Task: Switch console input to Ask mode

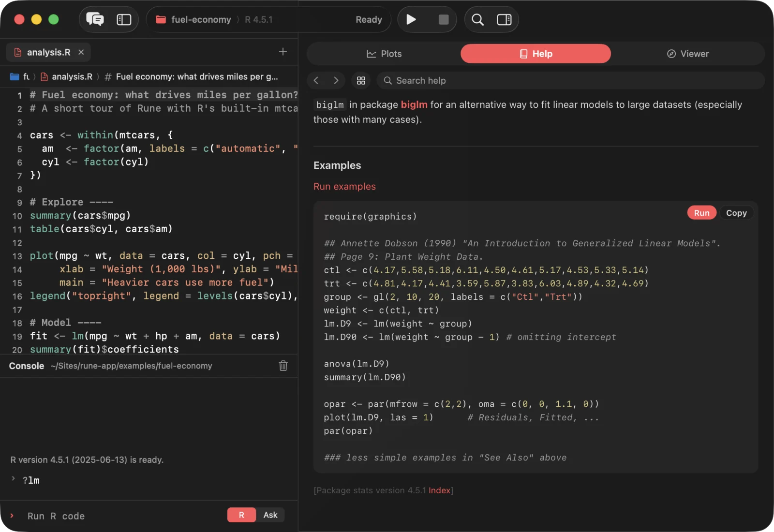Action: (270, 515)
